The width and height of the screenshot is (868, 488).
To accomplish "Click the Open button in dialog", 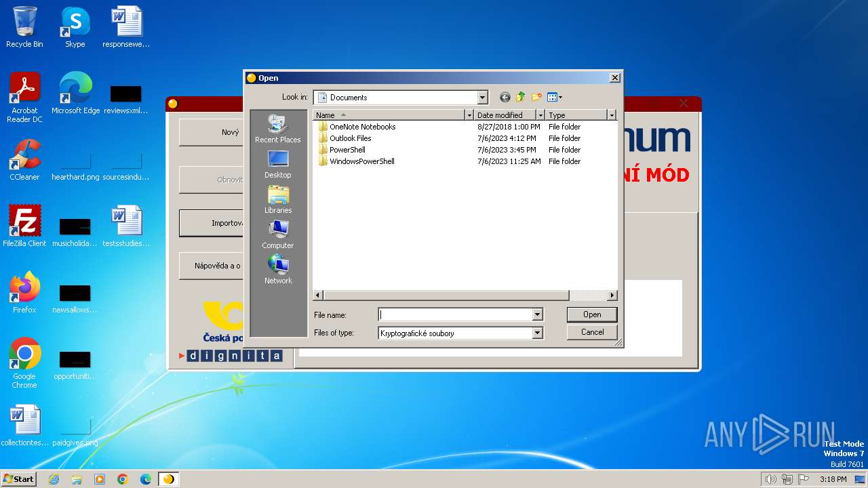I will (x=592, y=314).
